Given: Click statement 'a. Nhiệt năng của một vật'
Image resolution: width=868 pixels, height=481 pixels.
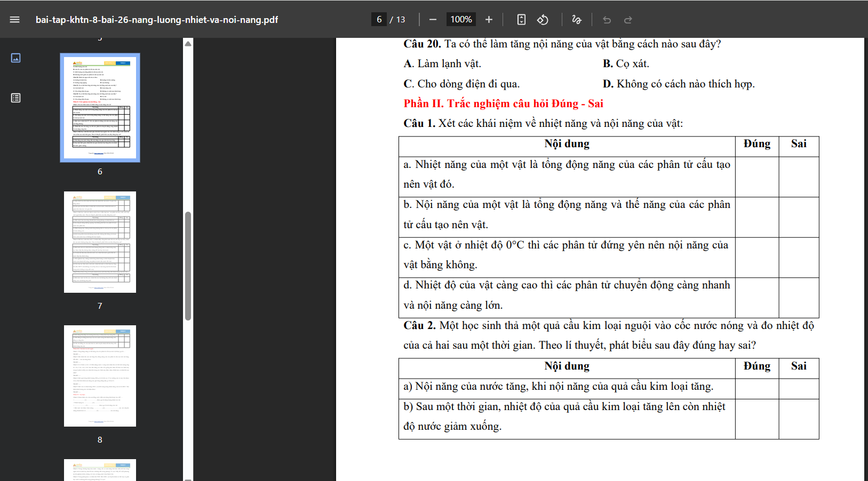Looking at the screenshot, I should 567,174.
